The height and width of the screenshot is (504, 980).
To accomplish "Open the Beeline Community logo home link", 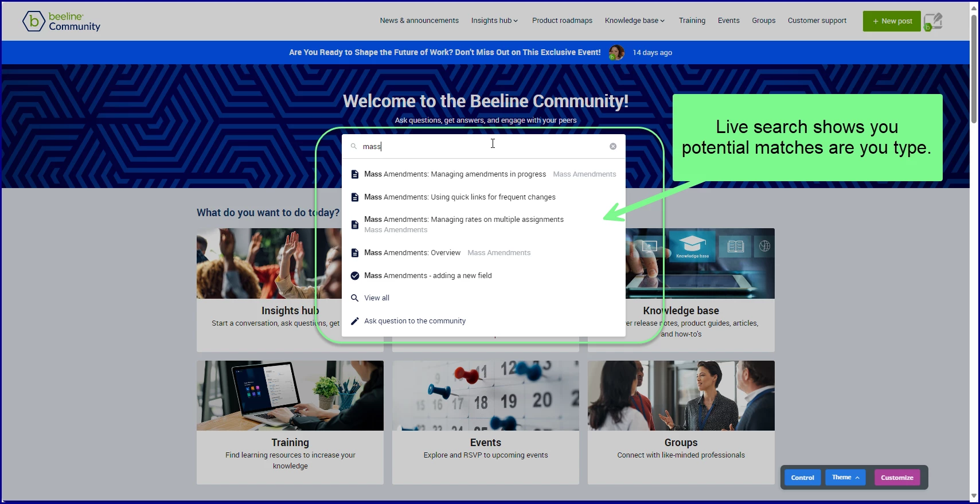I will pos(61,21).
